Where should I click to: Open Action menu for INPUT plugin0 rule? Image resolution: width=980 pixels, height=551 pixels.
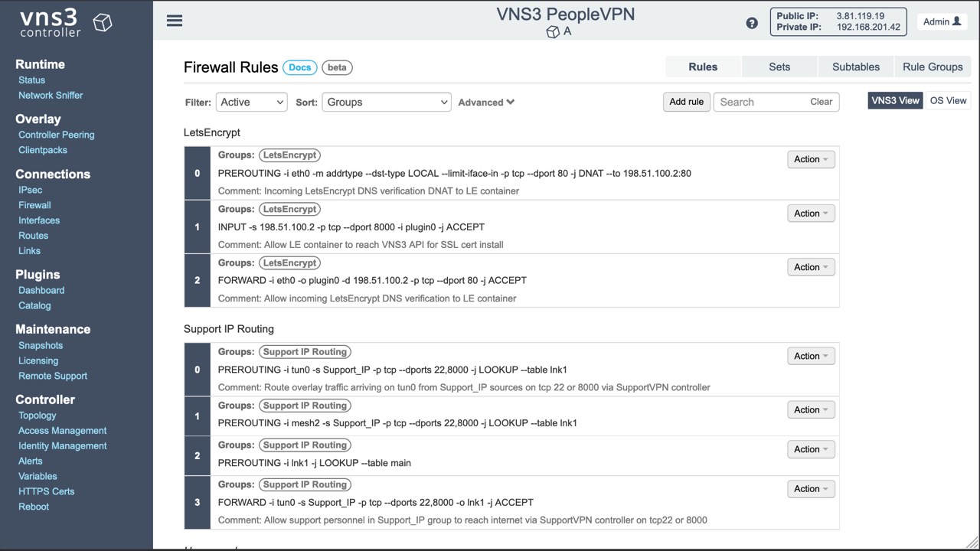point(811,214)
